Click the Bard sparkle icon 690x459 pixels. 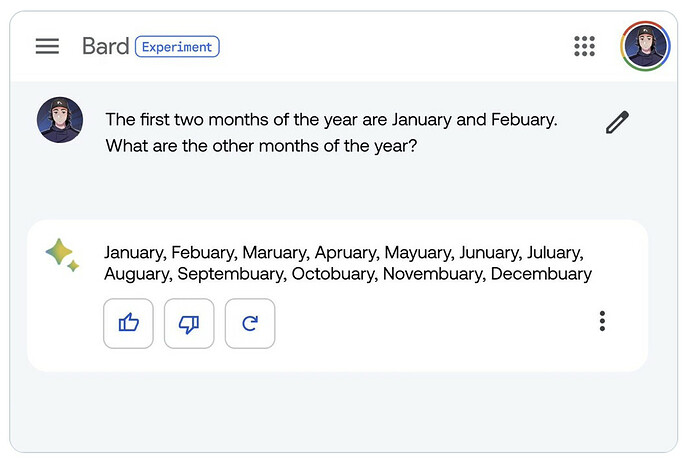click(x=62, y=255)
